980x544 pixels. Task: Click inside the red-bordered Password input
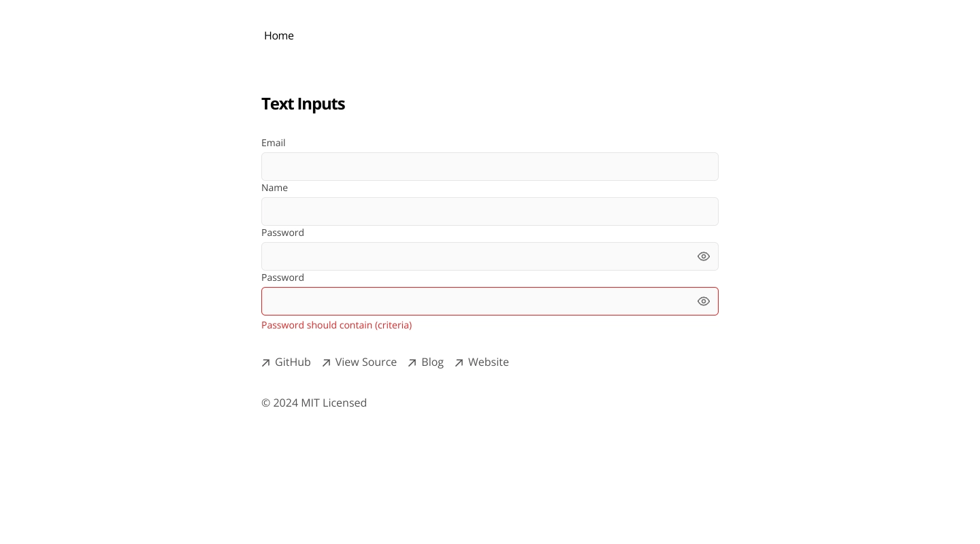(x=476, y=301)
